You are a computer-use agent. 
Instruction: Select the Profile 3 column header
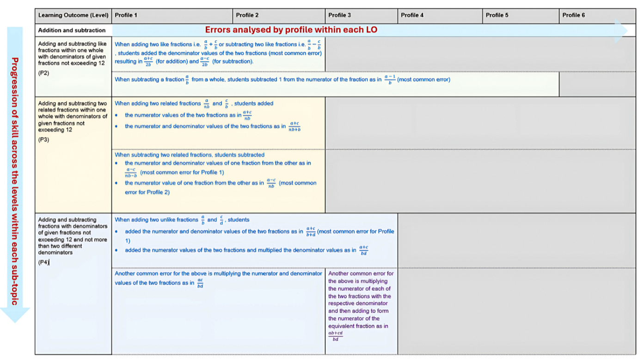click(x=361, y=15)
